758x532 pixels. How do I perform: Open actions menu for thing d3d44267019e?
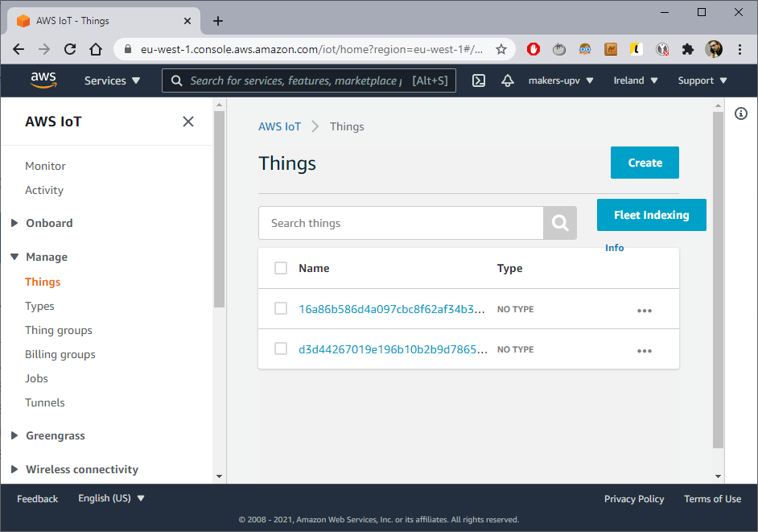(644, 351)
